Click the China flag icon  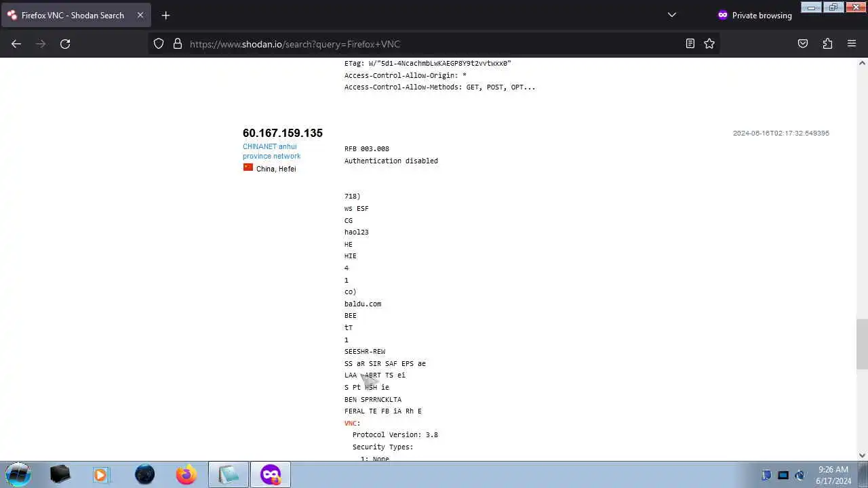tap(248, 167)
